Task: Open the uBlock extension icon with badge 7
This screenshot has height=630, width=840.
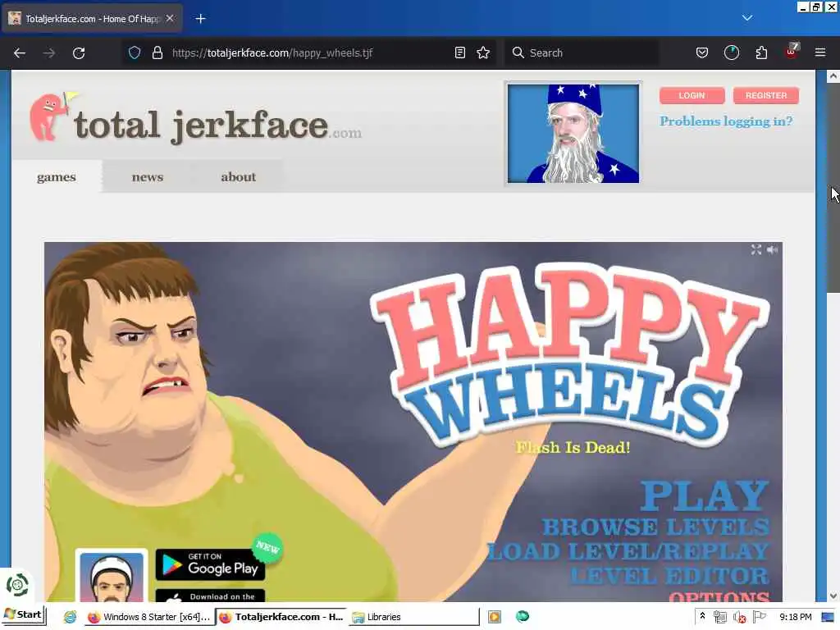Action: click(x=792, y=52)
